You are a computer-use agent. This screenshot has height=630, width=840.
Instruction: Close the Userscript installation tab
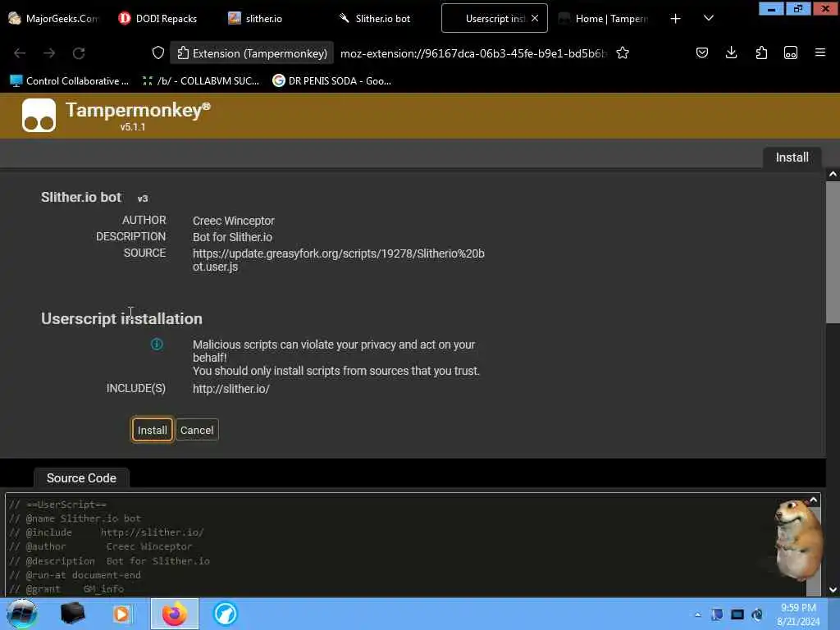click(535, 18)
